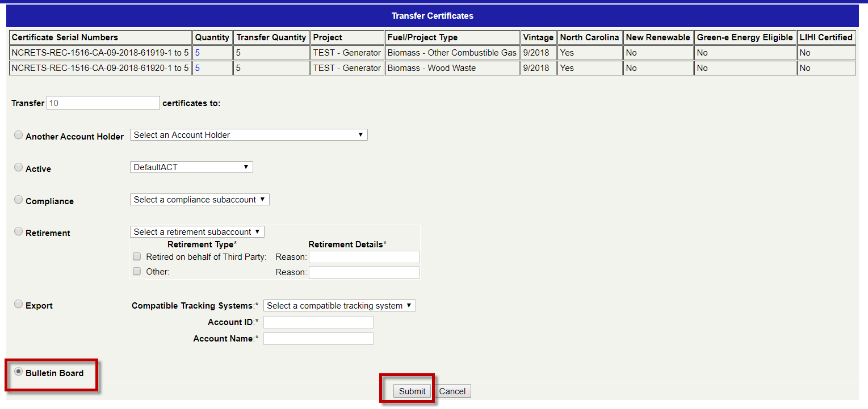Click the New Renewable column header
This screenshot has width=868, height=409.
658,37
